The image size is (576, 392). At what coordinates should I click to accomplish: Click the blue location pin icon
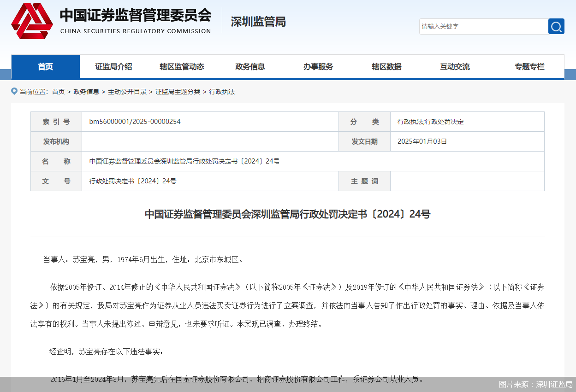(x=14, y=91)
